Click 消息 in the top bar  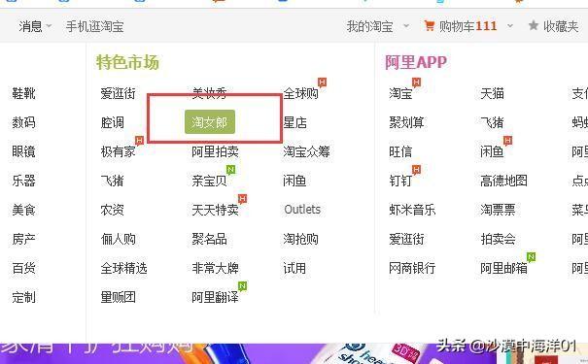pos(31,26)
